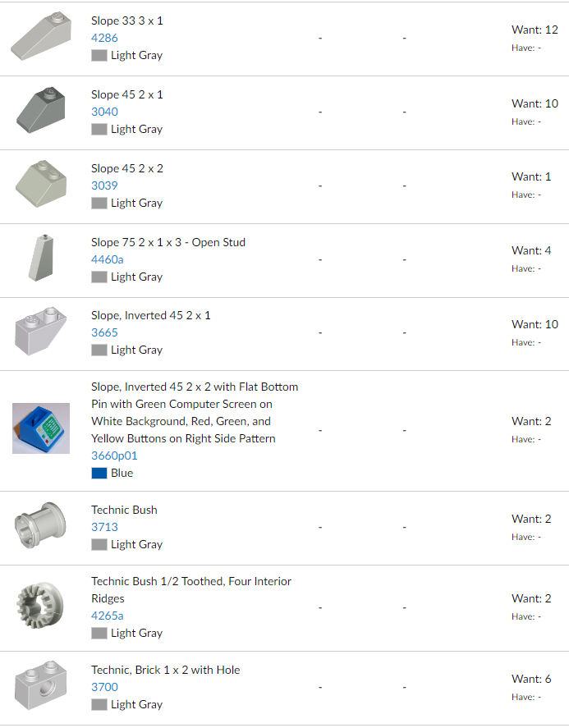This screenshot has height=728, width=569.
Task: Open the Slope 75 2 x 1 x 3 image
Action: 41,259
